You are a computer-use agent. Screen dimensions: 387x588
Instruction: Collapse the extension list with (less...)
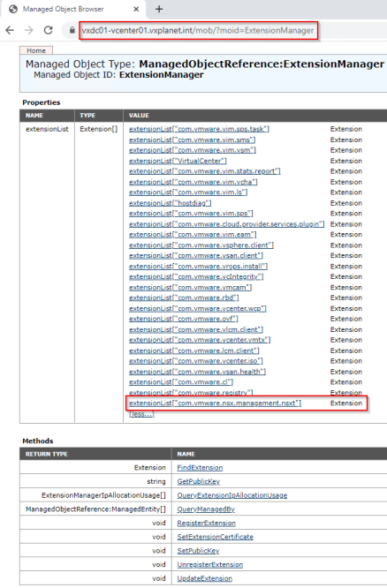(x=141, y=414)
